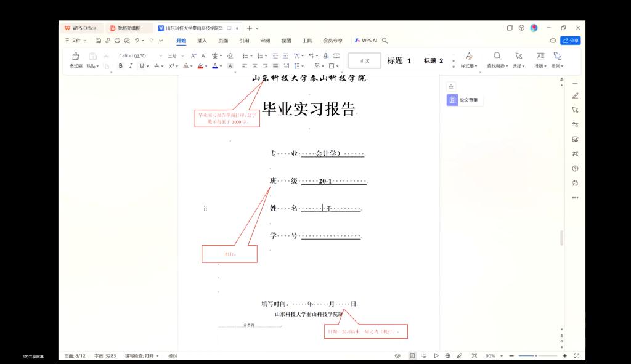Screen dimensions: 631x364
Task: Toggle Italic formatting
Action: pyautogui.click(x=131, y=66)
